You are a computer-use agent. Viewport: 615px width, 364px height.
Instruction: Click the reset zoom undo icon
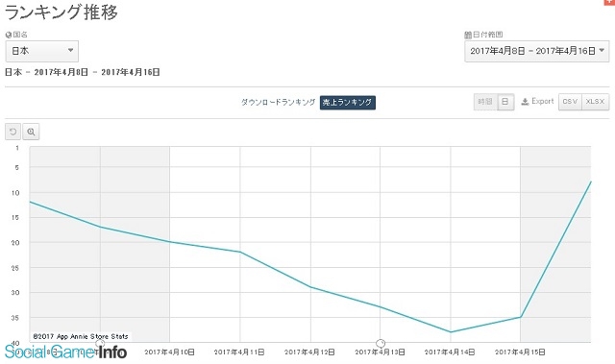click(12, 132)
